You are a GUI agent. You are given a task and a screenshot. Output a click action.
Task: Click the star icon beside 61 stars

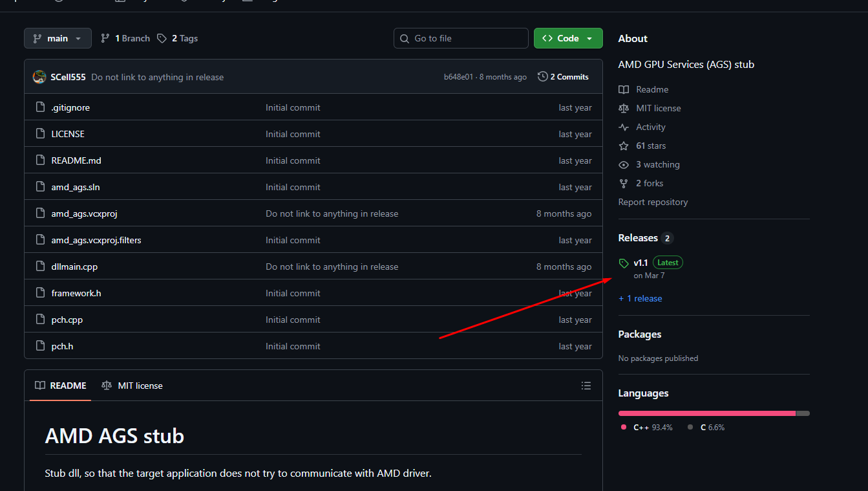point(624,146)
